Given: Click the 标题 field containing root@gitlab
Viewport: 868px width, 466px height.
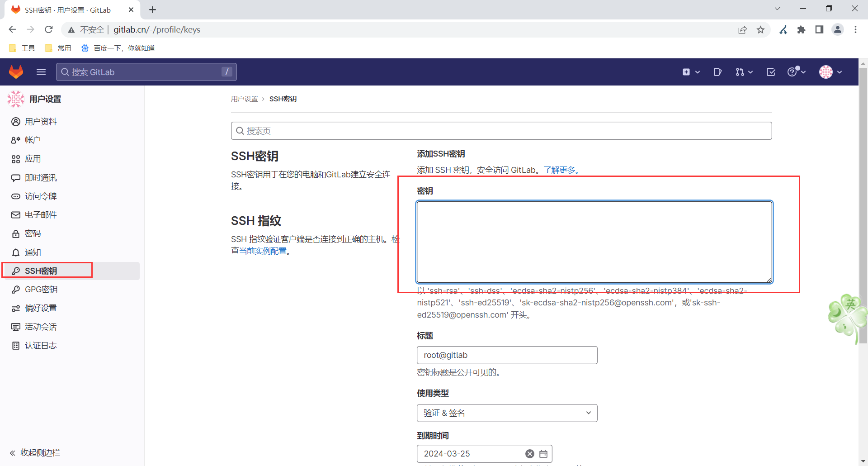Looking at the screenshot, I should 507,355.
